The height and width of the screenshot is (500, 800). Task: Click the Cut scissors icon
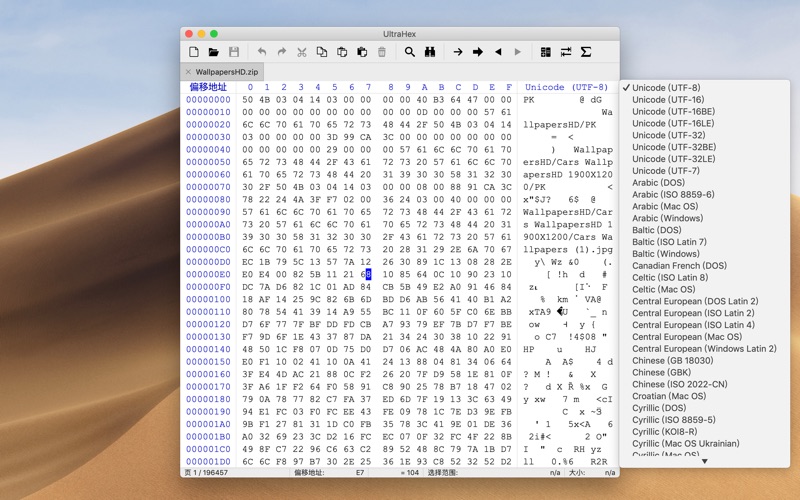302,52
